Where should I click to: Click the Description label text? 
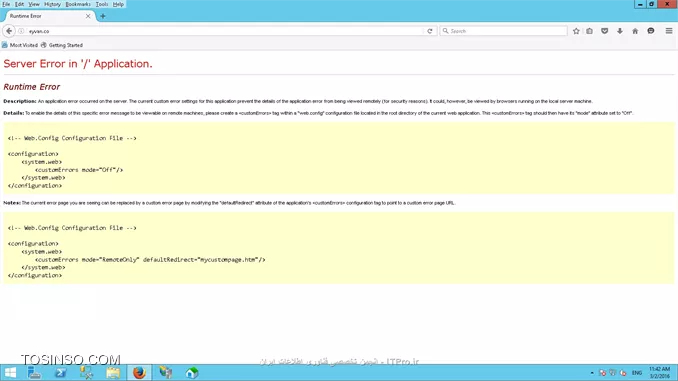tap(20, 101)
